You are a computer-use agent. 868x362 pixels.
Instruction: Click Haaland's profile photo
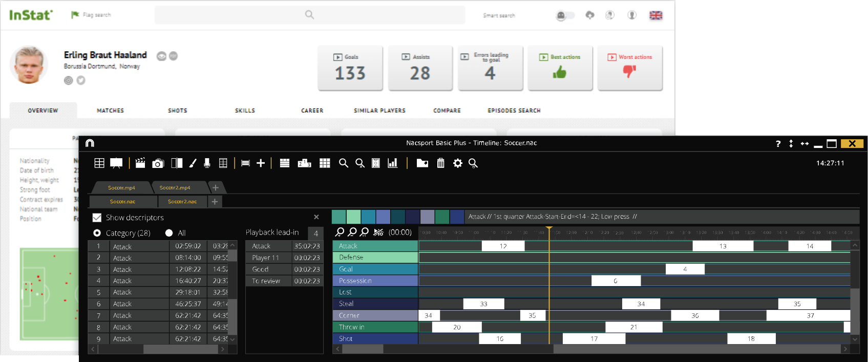pos(29,65)
